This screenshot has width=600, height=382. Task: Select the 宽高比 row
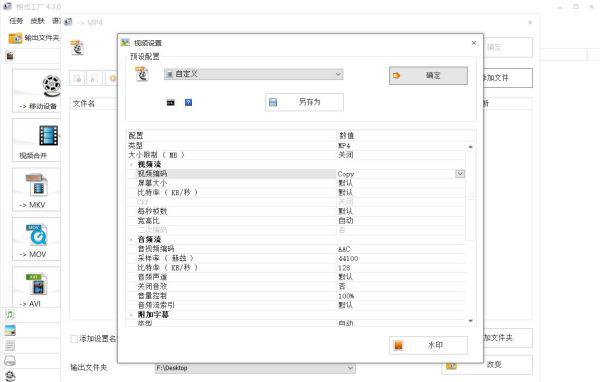click(296, 220)
